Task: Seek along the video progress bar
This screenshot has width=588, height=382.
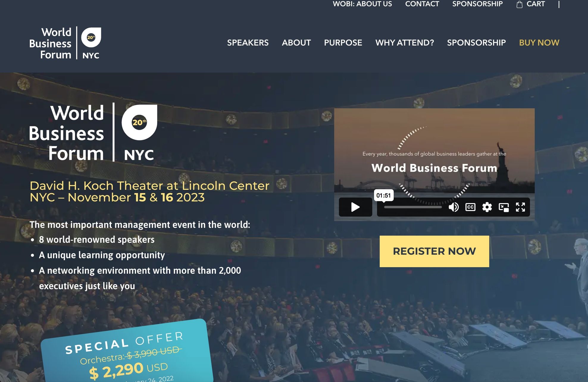Action: [x=413, y=207]
